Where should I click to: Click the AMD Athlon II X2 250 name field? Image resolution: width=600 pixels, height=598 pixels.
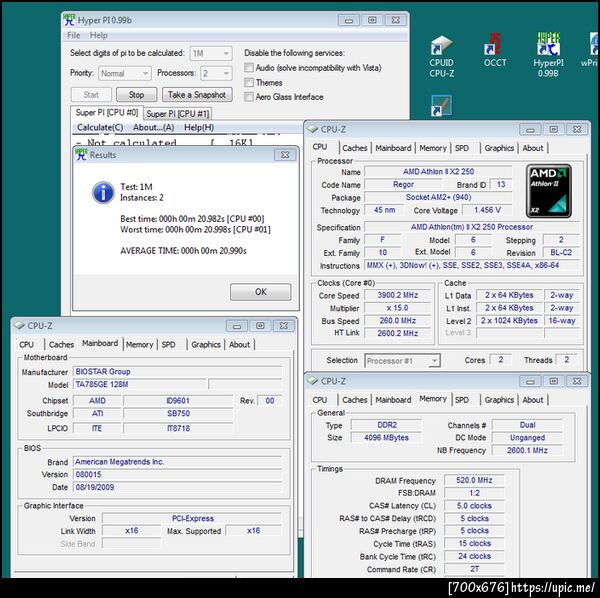(438, 171)
